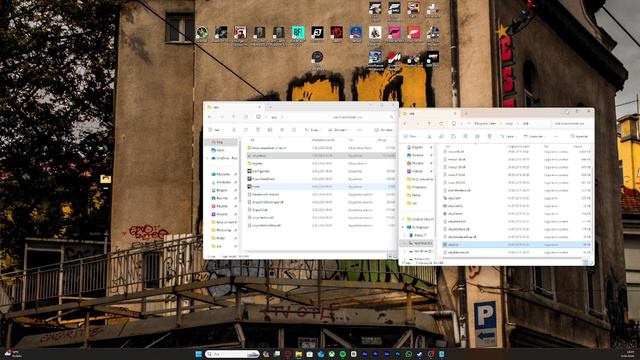
Task: Toggle Details pane in right Explorer toolbar
Action: [x=579, y=136]
